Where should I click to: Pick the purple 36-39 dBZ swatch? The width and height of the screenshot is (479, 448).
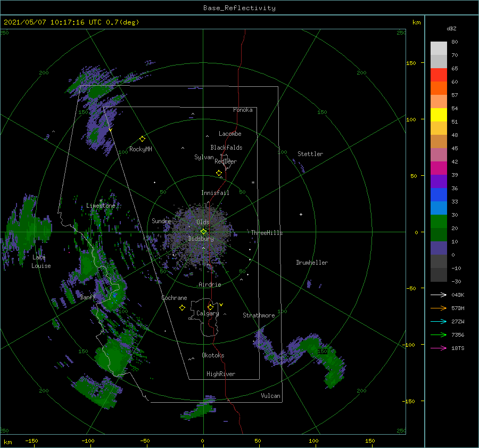tap(439, 182)
